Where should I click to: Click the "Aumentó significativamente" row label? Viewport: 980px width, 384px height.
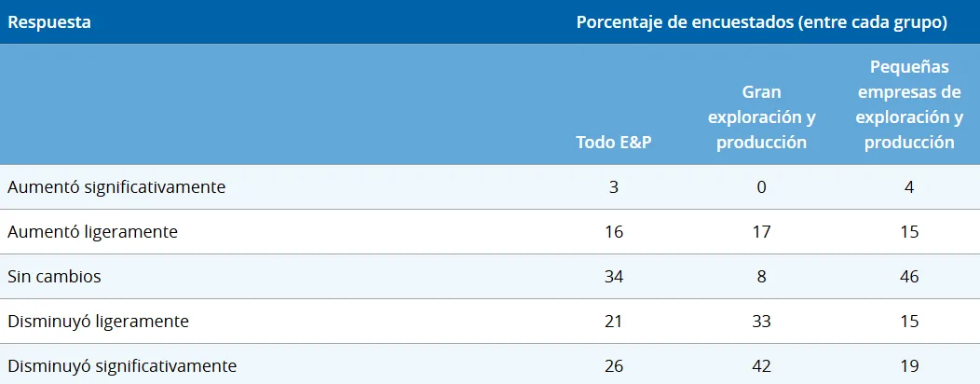pos(116,186)
